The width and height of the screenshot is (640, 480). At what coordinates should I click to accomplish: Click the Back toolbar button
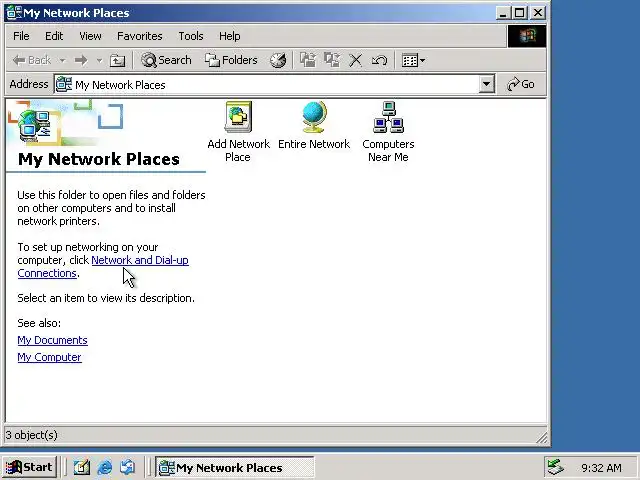pos(32,60)
